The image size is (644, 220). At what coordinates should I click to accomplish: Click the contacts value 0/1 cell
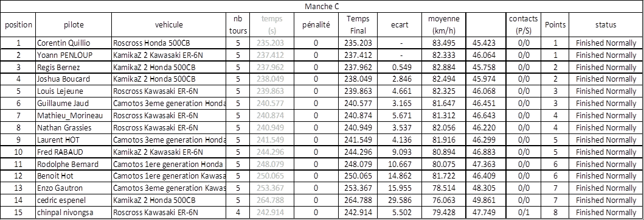(523, 213)
